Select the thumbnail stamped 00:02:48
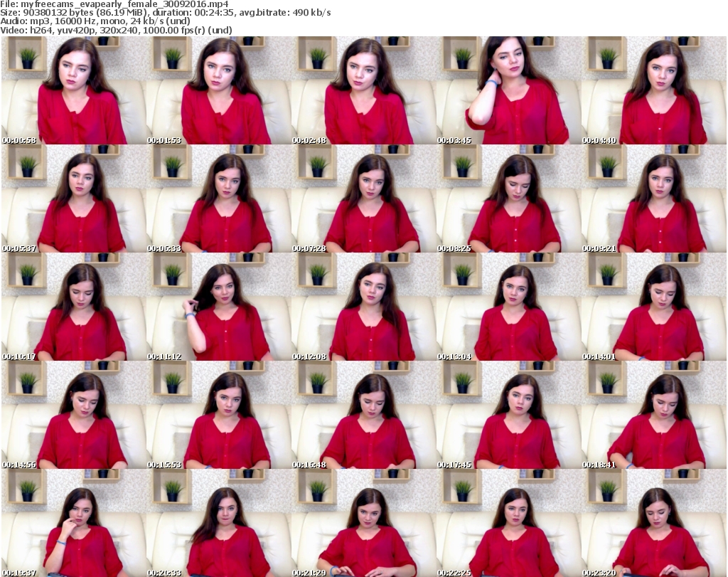Image resolution: width=728 pixels, height=577 pixels. point(363,90)
